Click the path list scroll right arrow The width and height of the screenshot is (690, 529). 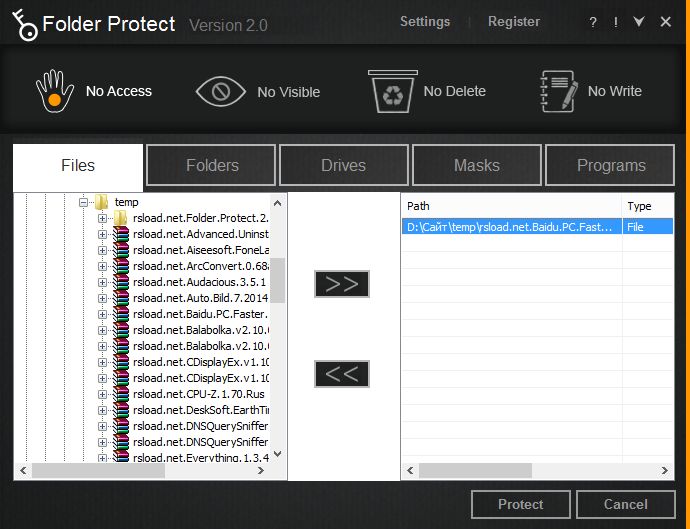[x=665, y=470]
